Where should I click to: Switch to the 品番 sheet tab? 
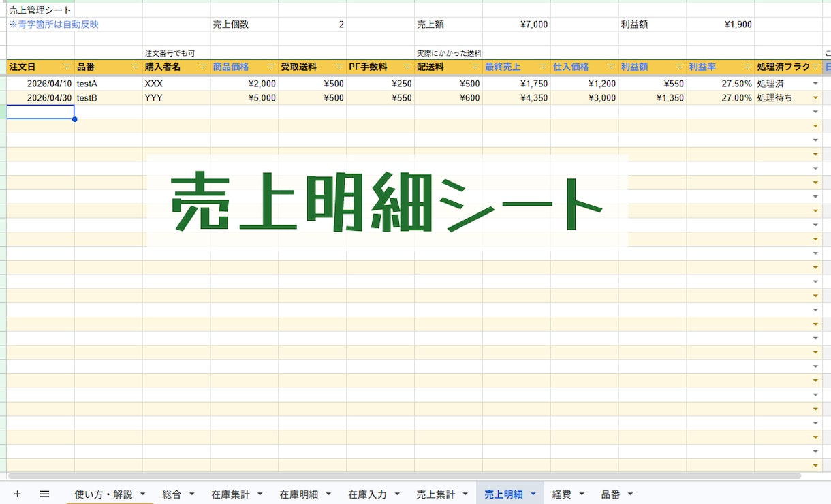pos(610,494)
